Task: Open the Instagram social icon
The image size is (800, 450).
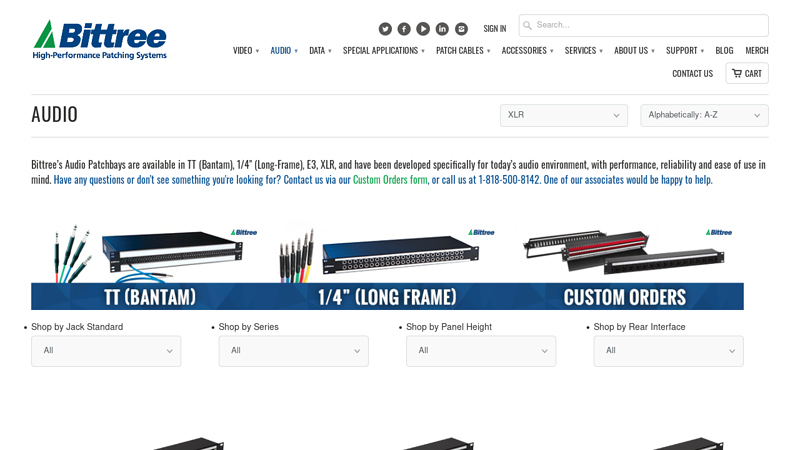Action: click(x=461, y=29)
